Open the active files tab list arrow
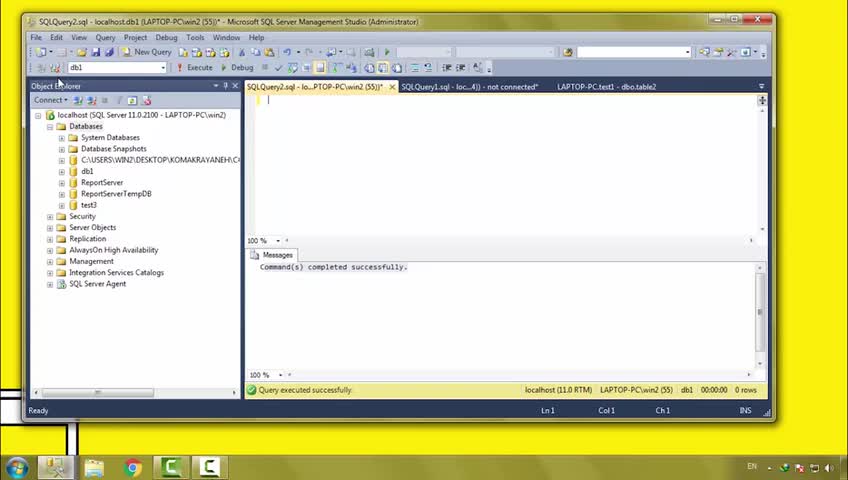Image resolution: width=848 pixels, height=480 pixels. [x=761, y=86]
